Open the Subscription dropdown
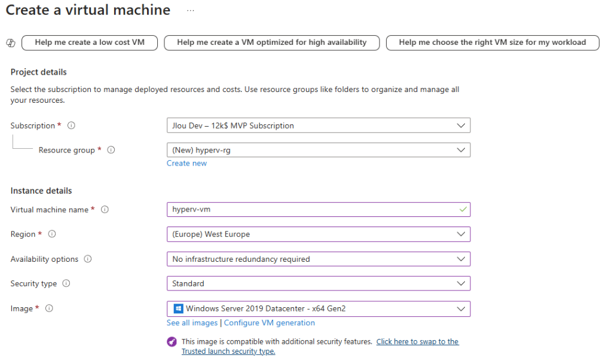This screenshot has height=364, width=612. coord(319,126)
